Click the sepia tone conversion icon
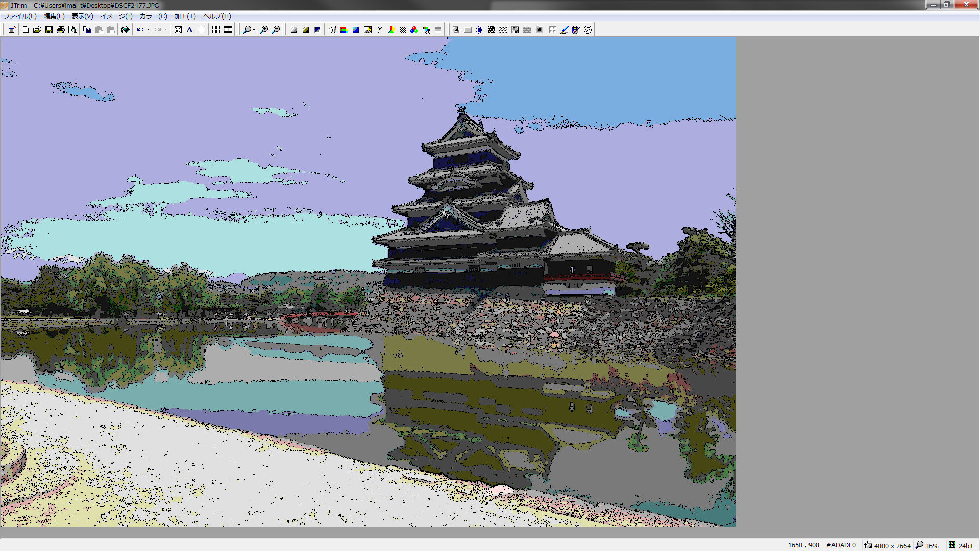This screenshot has height=551, width=980. (x=305, y=30)
